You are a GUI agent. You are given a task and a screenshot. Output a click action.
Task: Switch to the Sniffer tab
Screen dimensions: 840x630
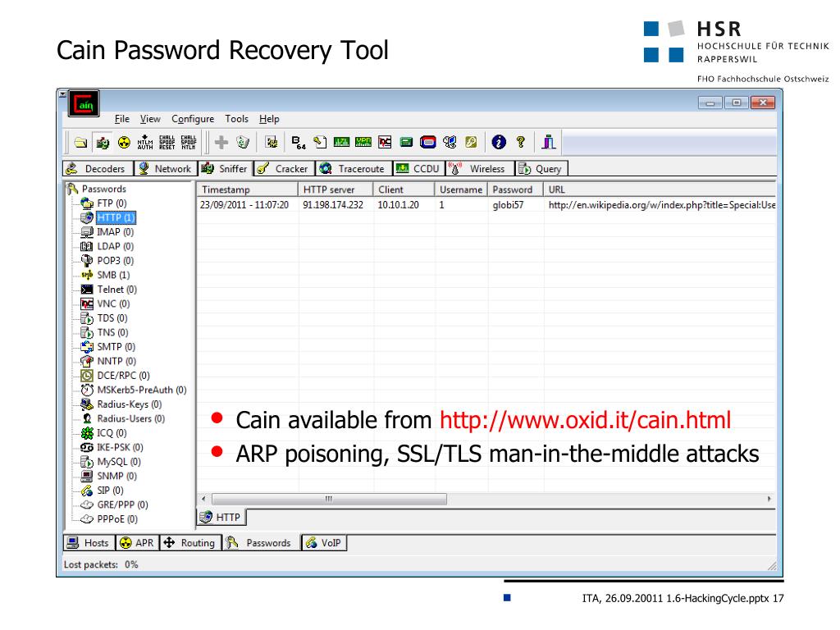click(225, 169)
